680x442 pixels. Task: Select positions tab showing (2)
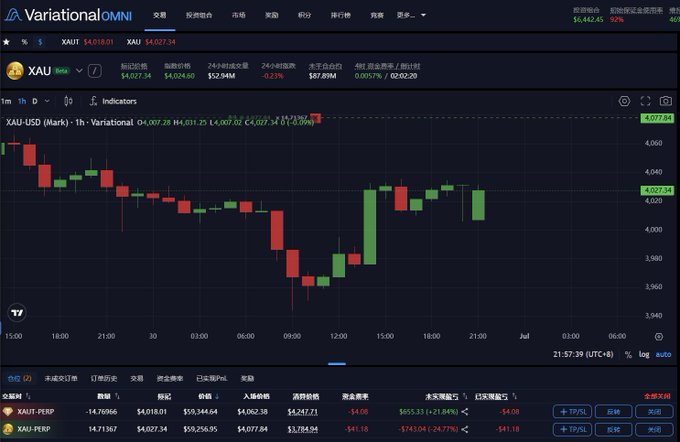click(20, 379)
